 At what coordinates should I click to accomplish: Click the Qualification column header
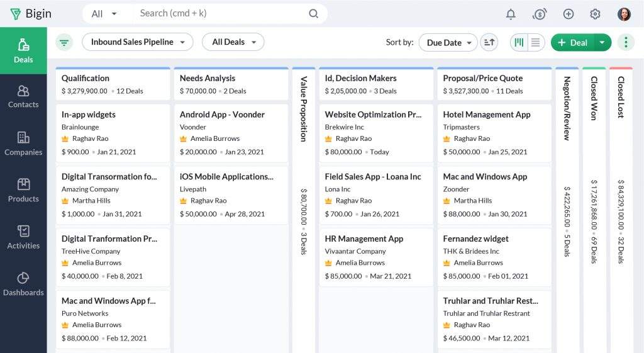(x=113, y=84)
